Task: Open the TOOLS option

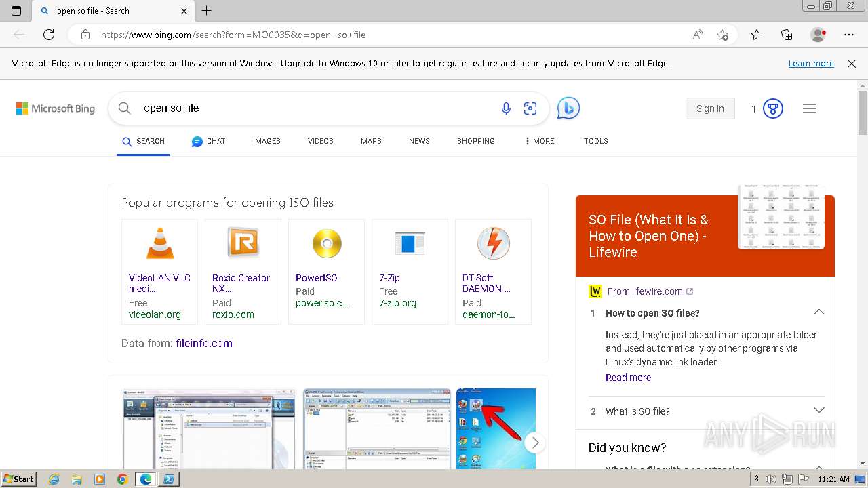Action: coord(596,141)
